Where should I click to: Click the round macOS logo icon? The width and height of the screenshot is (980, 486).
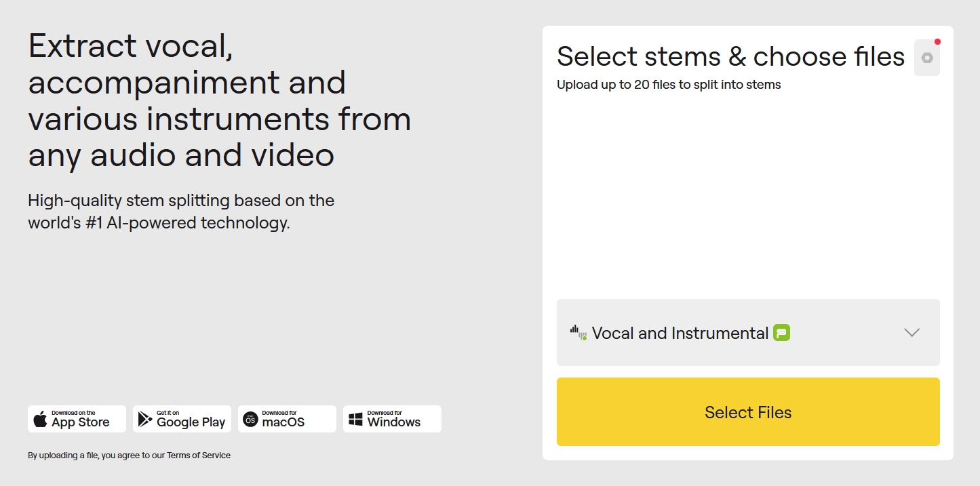point(250,420)
